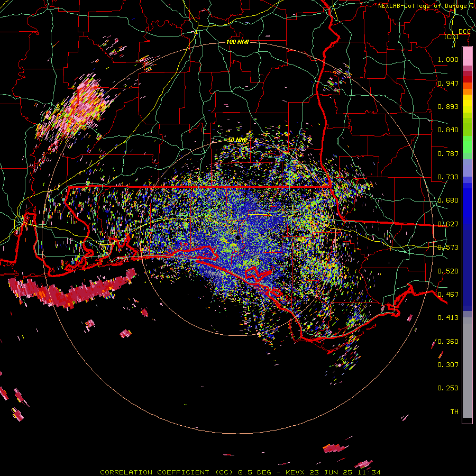The width and height of the screenshot is (476, 476).
Task: Click the 0.840 color scale value
Action: point(448,130)
